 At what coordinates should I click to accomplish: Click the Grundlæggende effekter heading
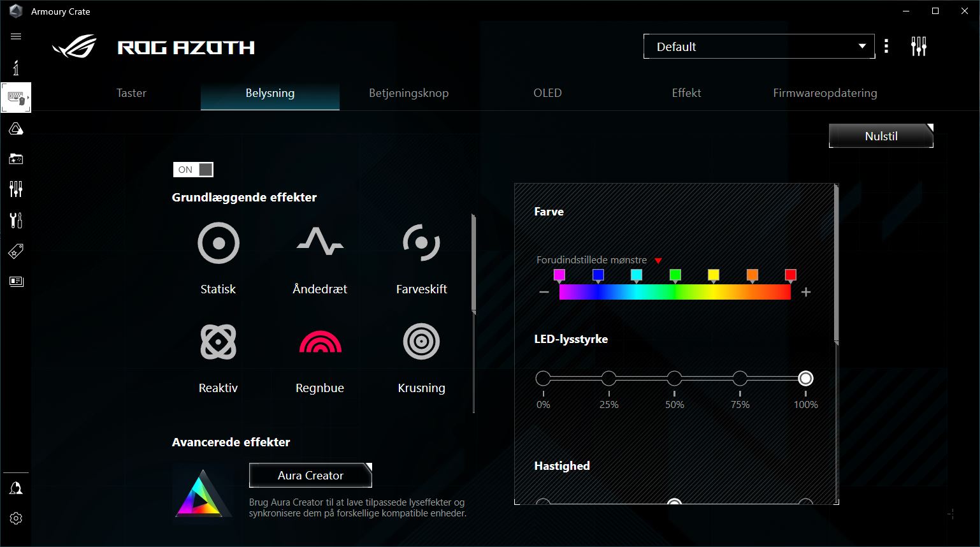[x=244, y=198]
